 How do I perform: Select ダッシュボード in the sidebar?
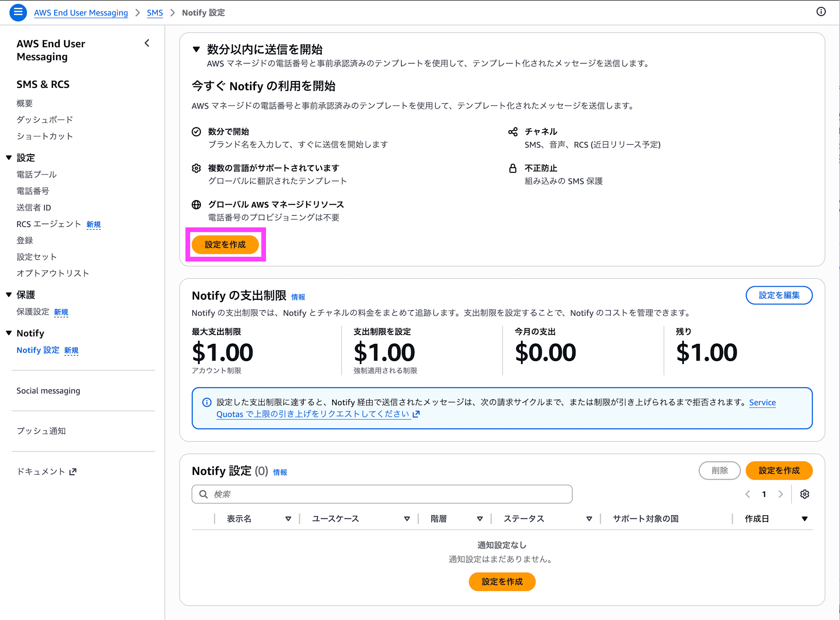click(45, 119)
